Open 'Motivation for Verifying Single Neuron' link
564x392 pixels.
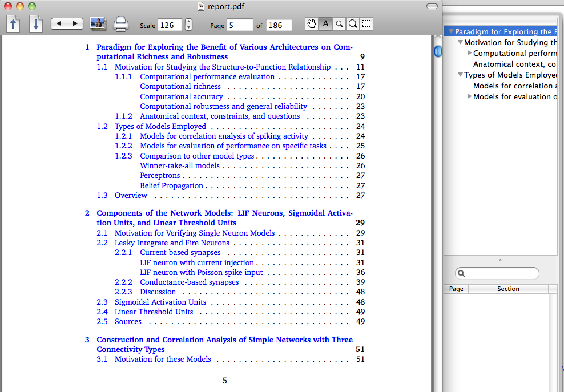coord(195,233)
